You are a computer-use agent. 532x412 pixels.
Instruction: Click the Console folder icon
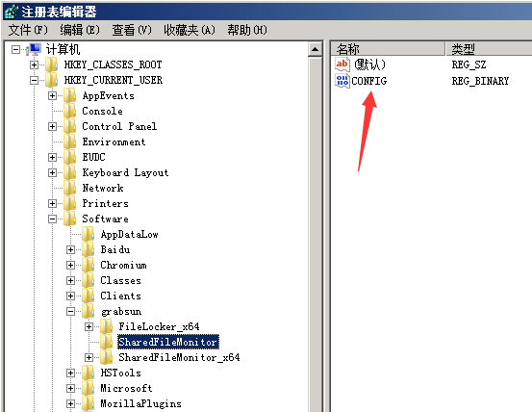click(70, 111)
